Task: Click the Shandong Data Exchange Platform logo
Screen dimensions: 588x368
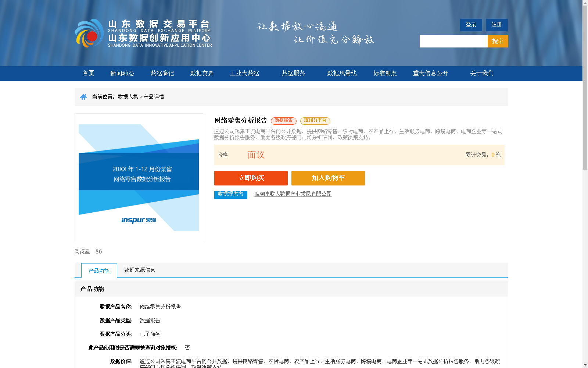Action: click(143, 33)
